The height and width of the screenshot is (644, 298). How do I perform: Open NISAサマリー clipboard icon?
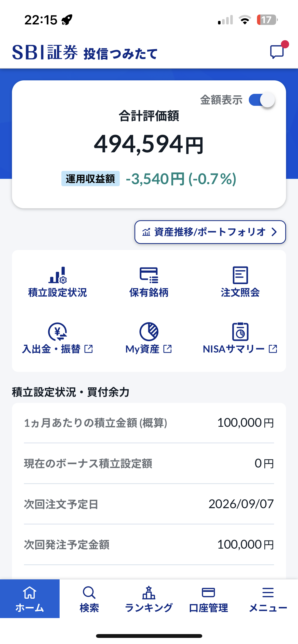pyautogui.click(x=240, y=331)
